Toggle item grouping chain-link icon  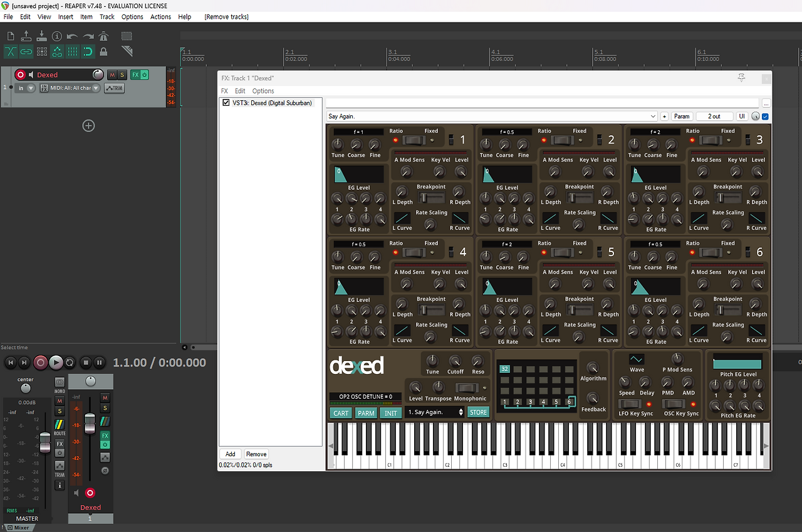pos(26,51)
